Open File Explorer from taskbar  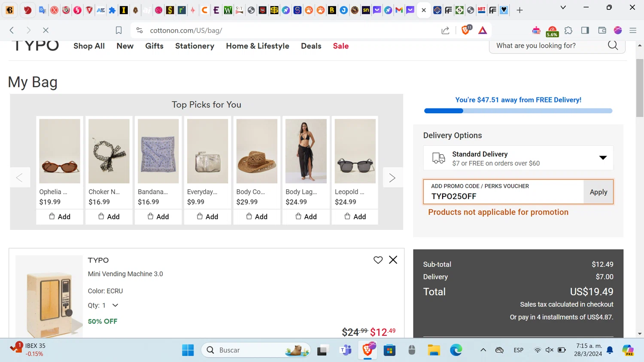(434, 350)
